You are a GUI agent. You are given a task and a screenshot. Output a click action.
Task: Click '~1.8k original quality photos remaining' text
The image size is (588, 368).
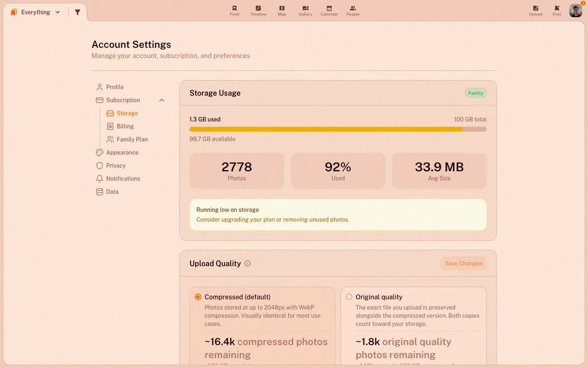(404, 348)
